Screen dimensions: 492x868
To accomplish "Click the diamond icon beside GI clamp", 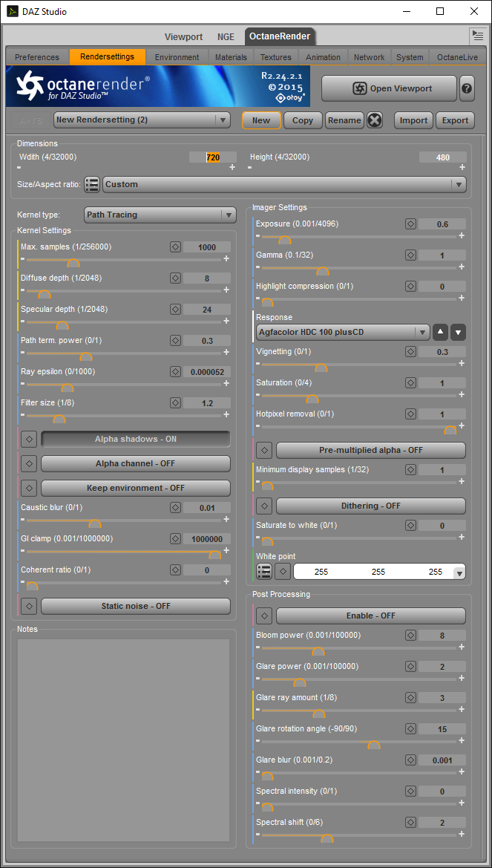I will (x=175, y=538).
